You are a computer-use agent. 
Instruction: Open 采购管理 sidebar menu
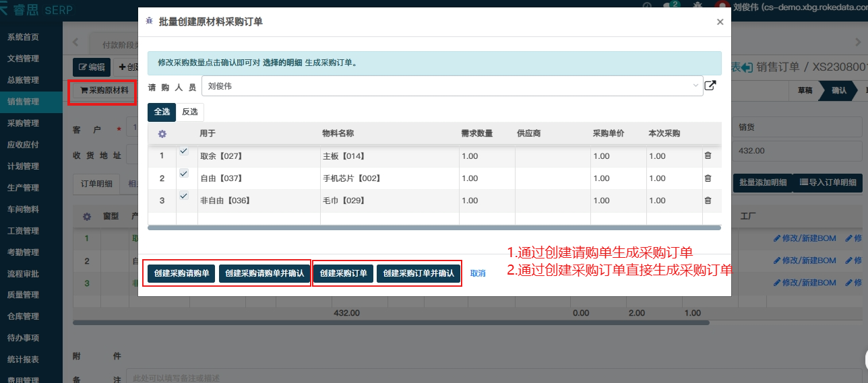tap(23, 123)
